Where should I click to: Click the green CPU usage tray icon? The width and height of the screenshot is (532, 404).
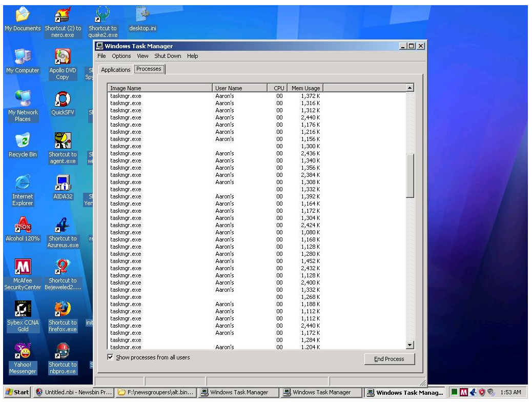click(454, 392)
